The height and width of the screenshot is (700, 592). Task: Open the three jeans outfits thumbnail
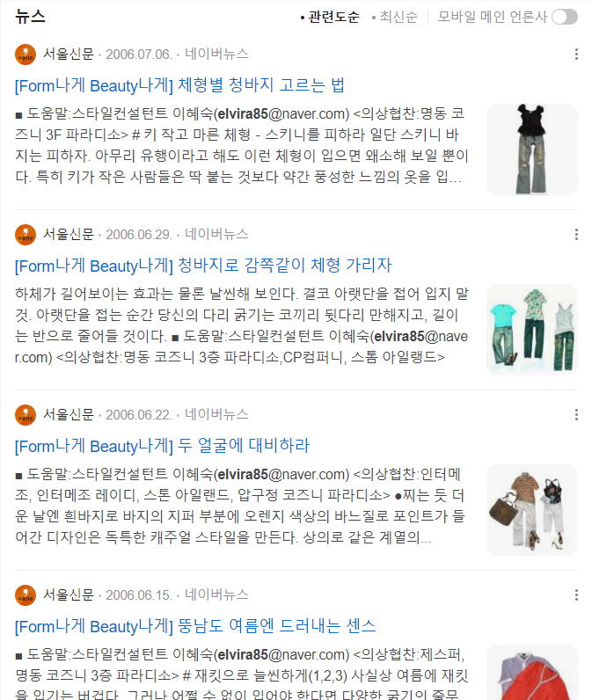(x=532, y=330)
